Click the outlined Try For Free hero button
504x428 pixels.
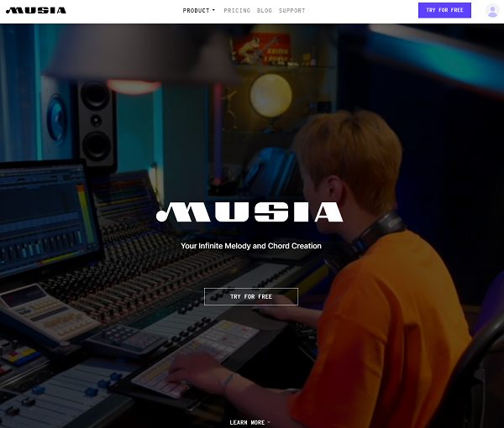250,296
